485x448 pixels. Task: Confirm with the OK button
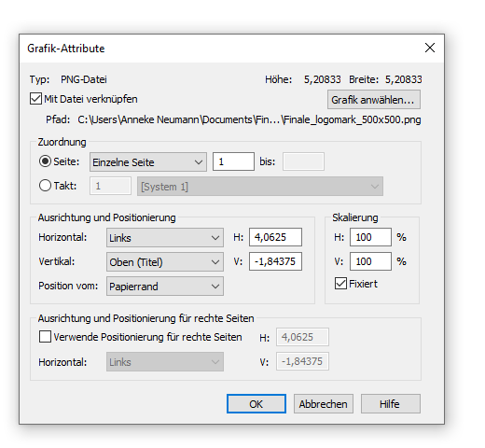pyautogui.click(x=256, y=404)
